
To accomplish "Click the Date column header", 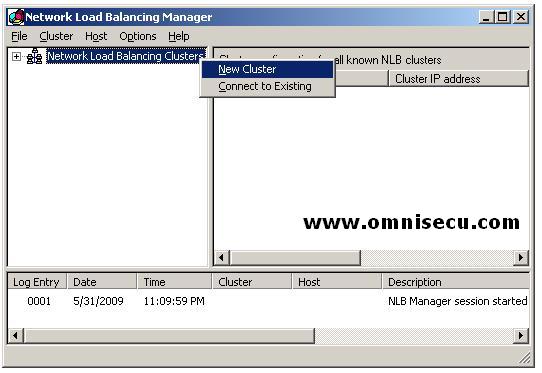I will pos(102,282).
